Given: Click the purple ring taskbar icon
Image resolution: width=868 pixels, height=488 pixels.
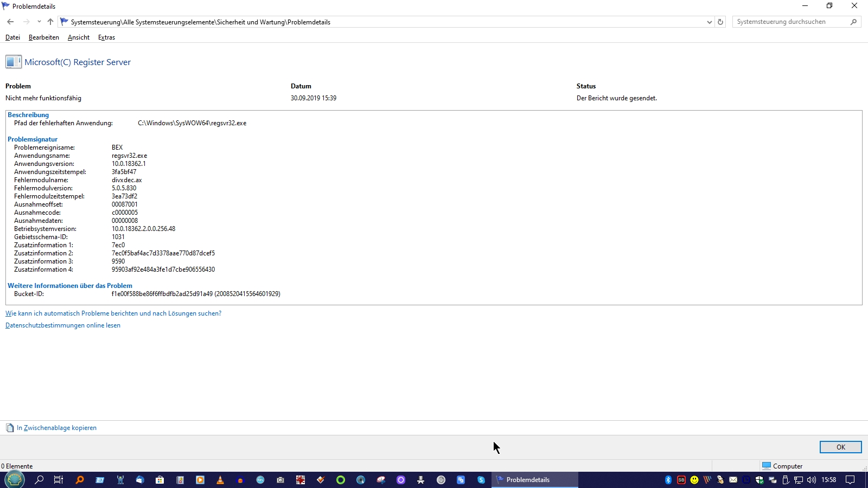Looking at the screenshot, I should pos(401,480).
